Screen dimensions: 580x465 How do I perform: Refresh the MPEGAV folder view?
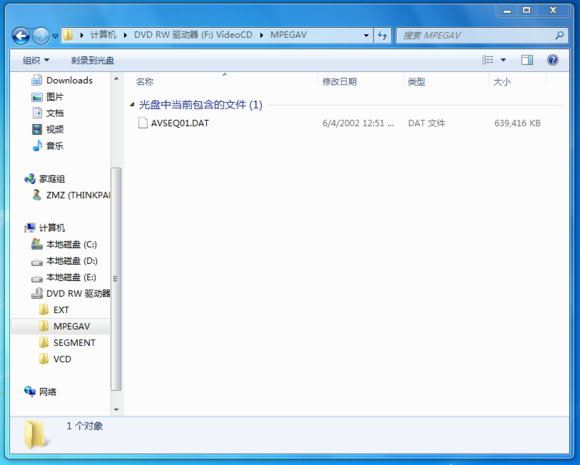click(382, 36)
